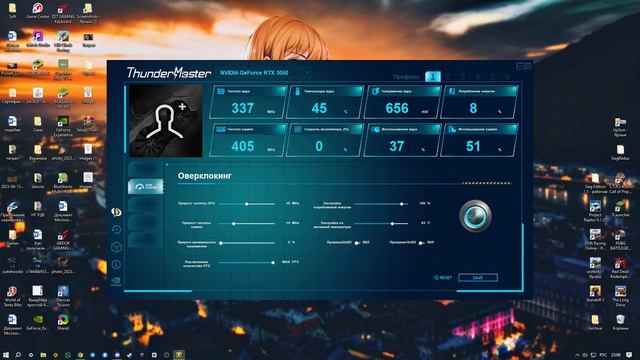Switch to profile 4 in ThunderMaster
This screenshot has height=360, width=640.
(477, 76)
